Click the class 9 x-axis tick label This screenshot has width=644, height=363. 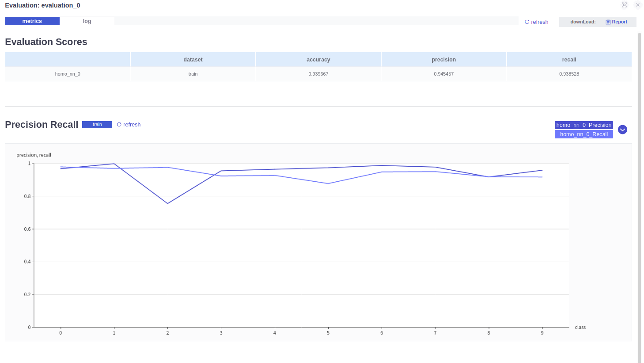point(542,333)
